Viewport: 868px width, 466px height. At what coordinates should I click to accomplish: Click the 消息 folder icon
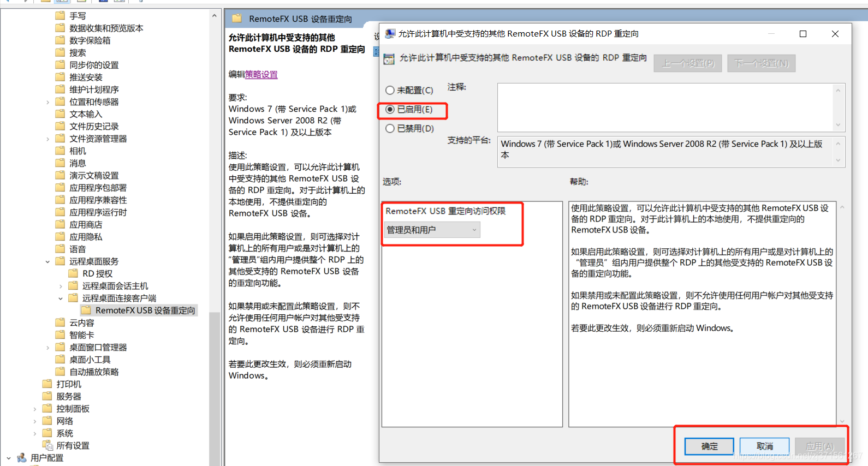[60, 163]
